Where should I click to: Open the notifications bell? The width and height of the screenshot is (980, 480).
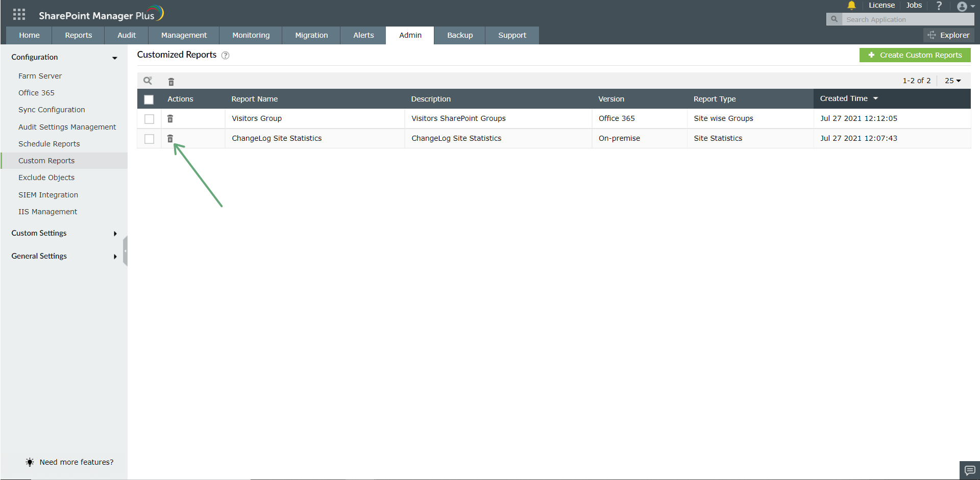click(x=851, y=5)
